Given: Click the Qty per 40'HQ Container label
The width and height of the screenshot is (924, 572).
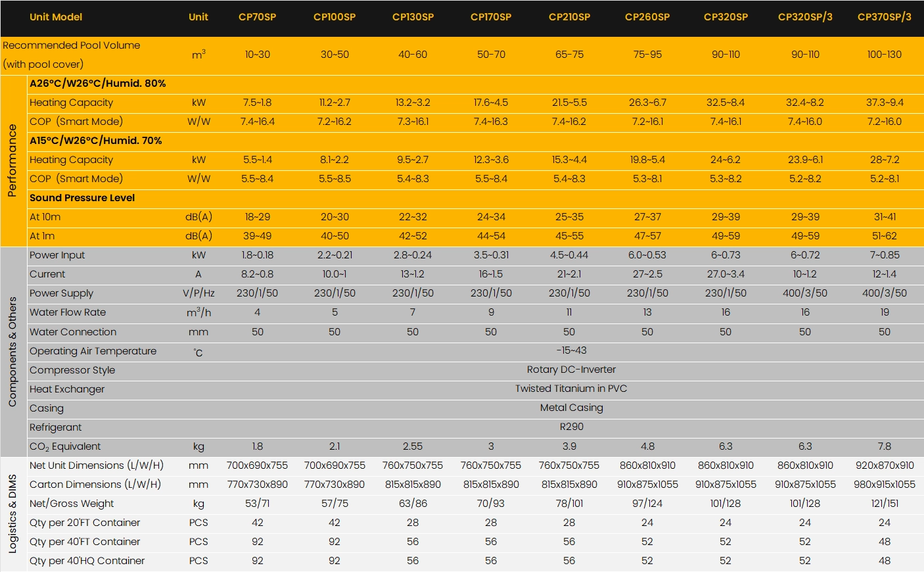Looking at the screenshot, I should tap(87, 561).
